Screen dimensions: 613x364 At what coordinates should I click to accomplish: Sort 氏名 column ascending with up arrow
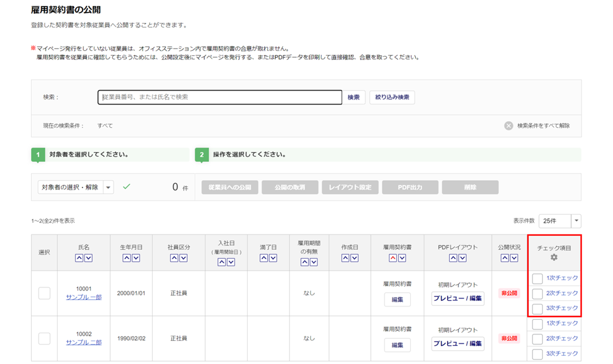(x=79, y=258)
